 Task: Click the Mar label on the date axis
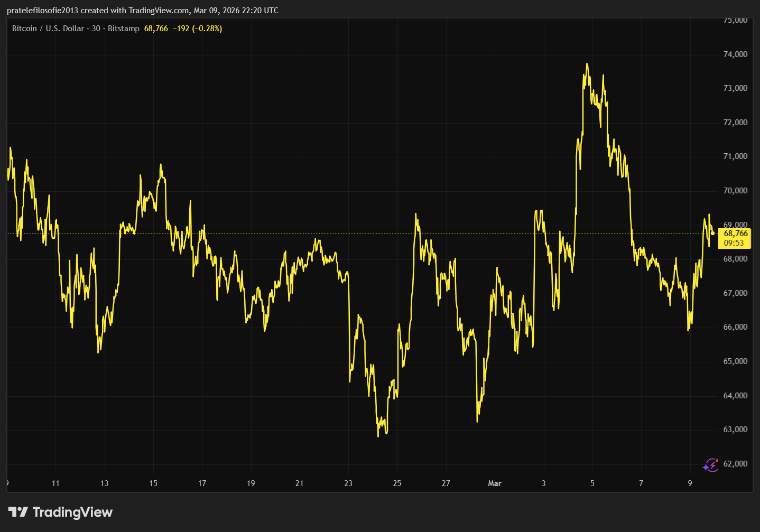(495, 483)
